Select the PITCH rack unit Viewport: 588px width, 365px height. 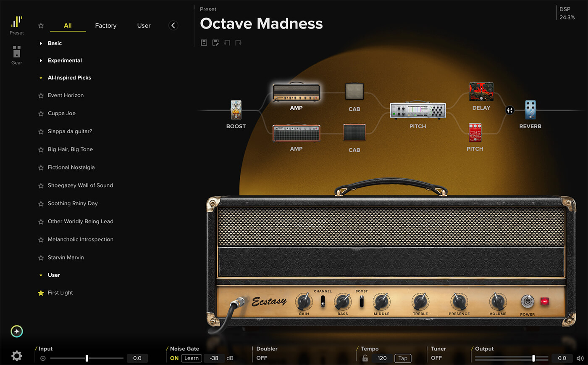coord(418,110)
